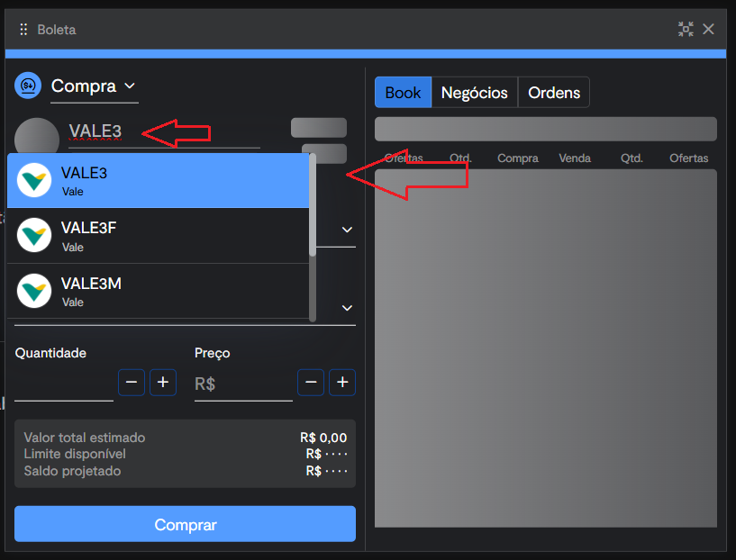This screenshot has width=736, height=560.
Task: Click the drag handle beside Boleta title
Action: (23, 29)
